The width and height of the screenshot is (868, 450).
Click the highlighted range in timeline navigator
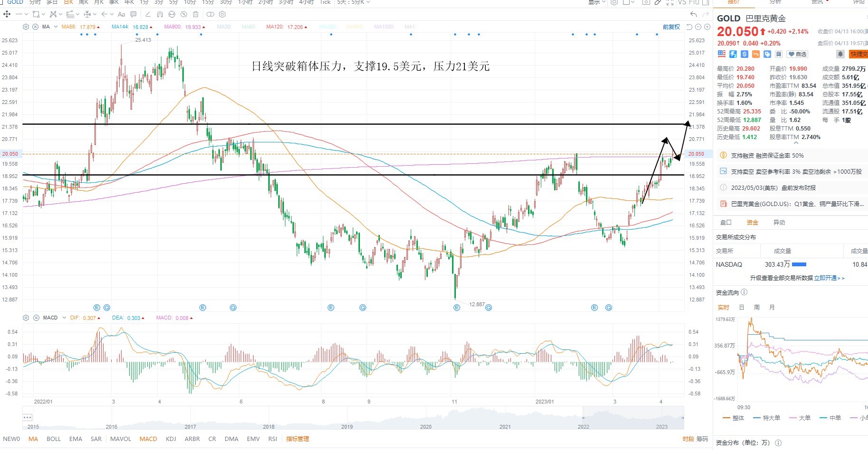coord(633,418)
